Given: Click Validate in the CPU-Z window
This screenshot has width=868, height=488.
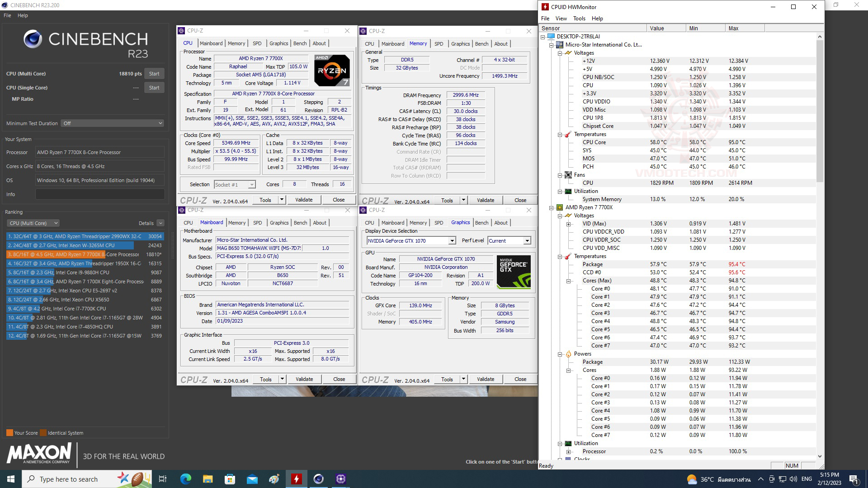Looking at the screenshot, I should point(304,199).
